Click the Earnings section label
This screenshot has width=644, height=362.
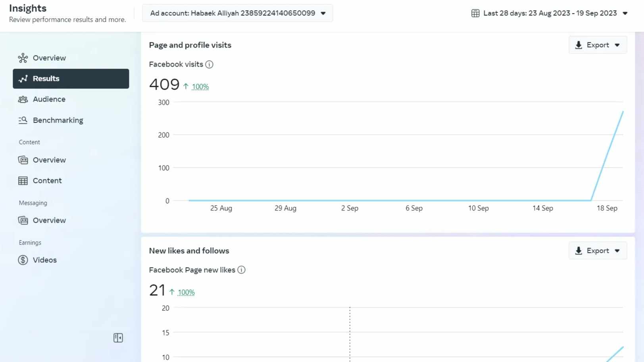[30, 243]
